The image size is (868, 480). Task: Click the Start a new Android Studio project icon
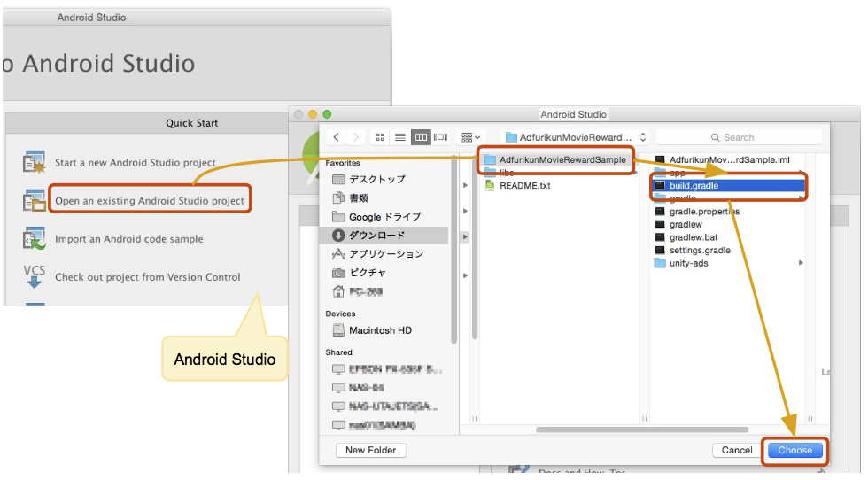(34, 162)
